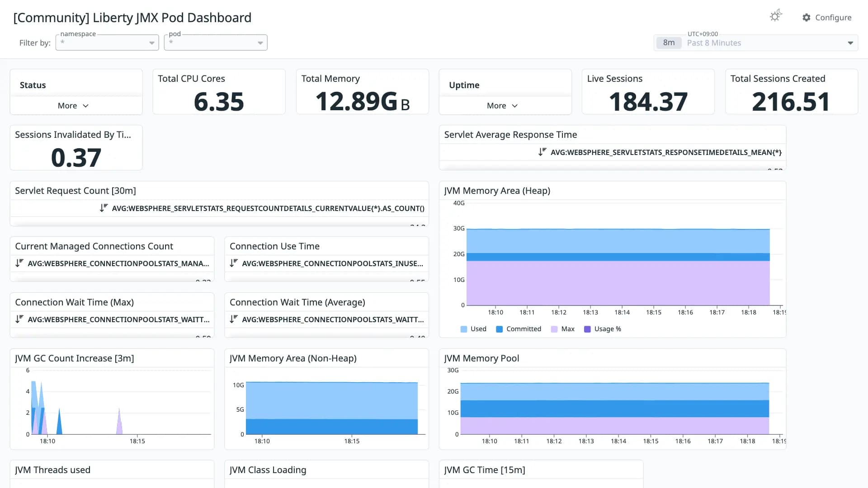The height and width of the screenshot is (488, 868).
Task: Click the sort icon in Connection Wait Time (Average)
Action: click(x=233, y=319)
